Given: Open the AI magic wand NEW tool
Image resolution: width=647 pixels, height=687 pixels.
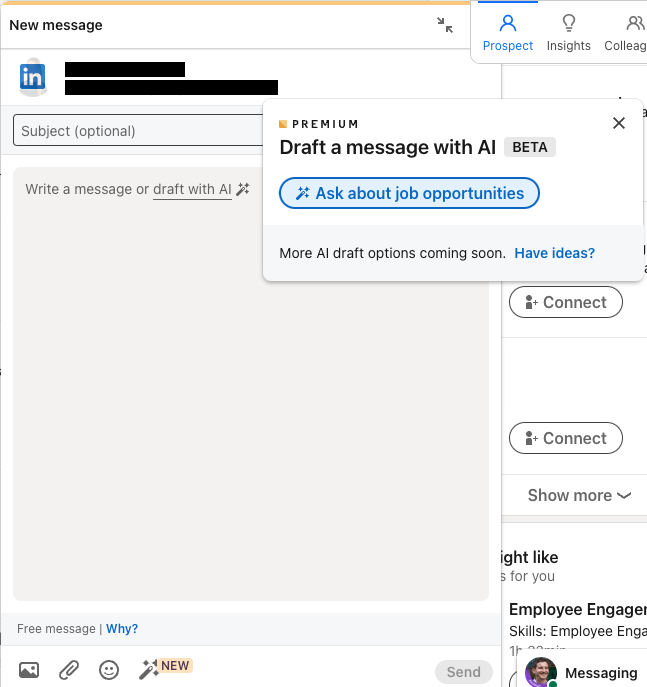Looking at the screenshot, I should 165,668.
